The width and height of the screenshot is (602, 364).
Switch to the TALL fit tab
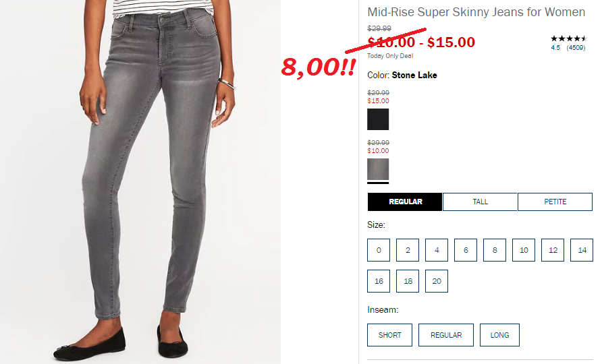pos(480,202)
